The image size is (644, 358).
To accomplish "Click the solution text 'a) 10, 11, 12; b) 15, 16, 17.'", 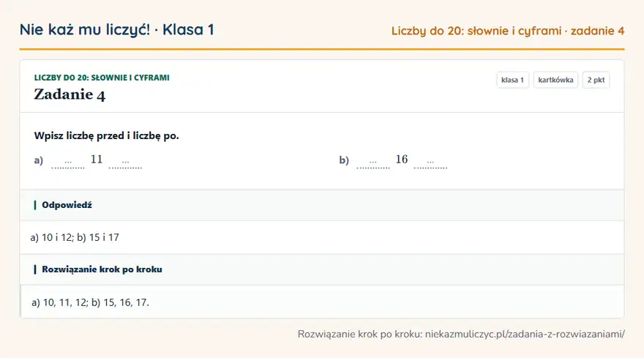I will pos(90,302).
